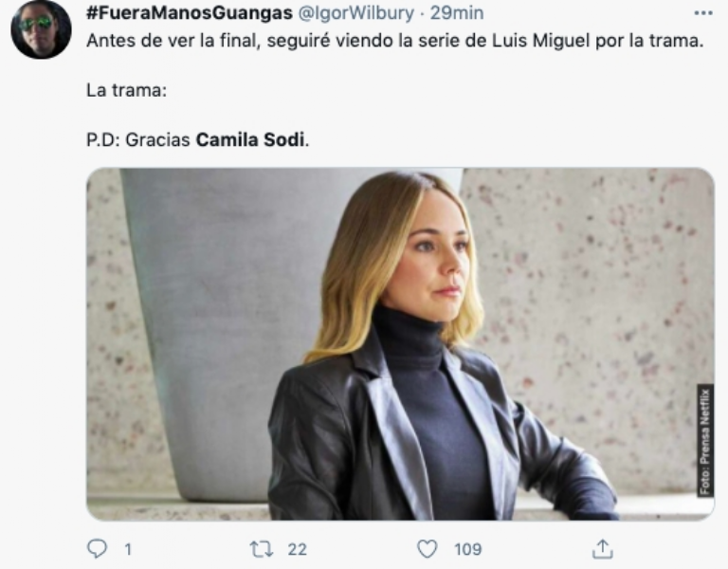728x569 pixels.
Task: Retweet this post using the arrows icon
Action: [x=263, y=549]
